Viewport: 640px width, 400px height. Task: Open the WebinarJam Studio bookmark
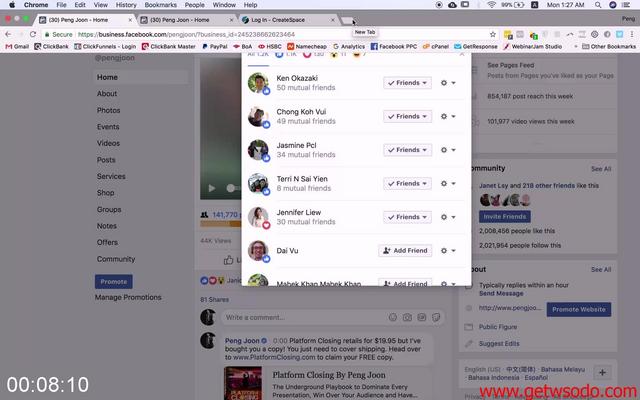pos(533,47)
